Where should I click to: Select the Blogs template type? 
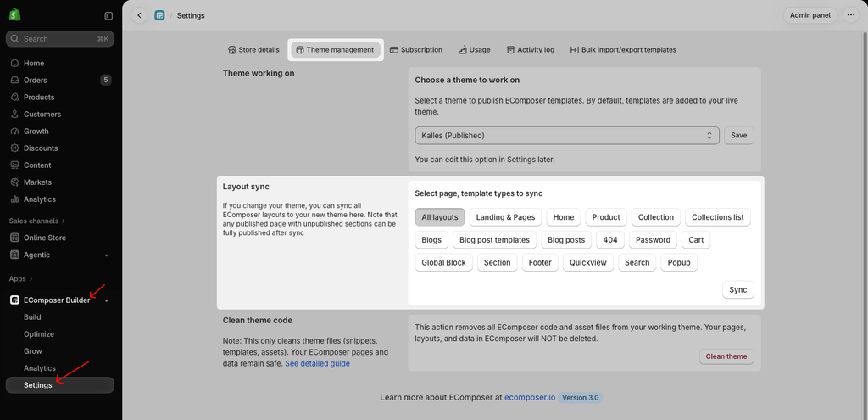coord(431,240)
